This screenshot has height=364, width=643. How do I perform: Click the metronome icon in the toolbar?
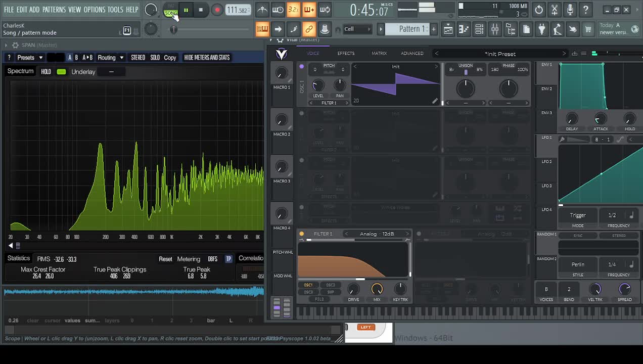point(262,10)
